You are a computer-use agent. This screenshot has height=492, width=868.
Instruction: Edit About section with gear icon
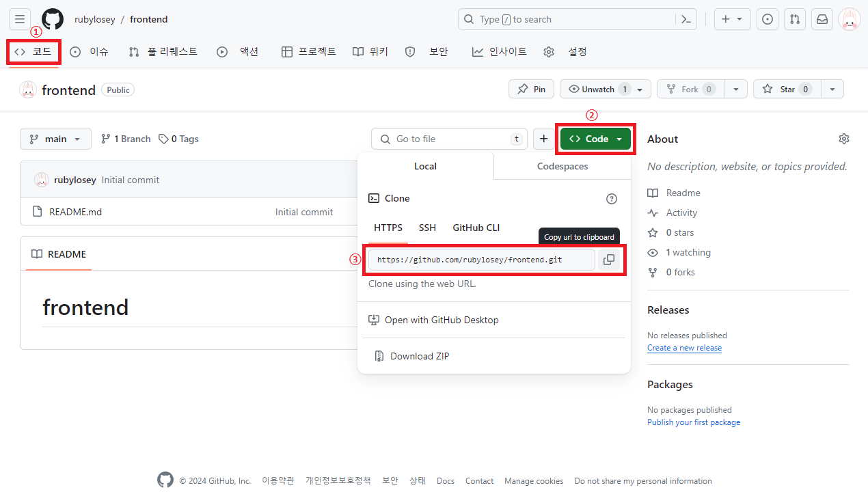pos(844,139)
